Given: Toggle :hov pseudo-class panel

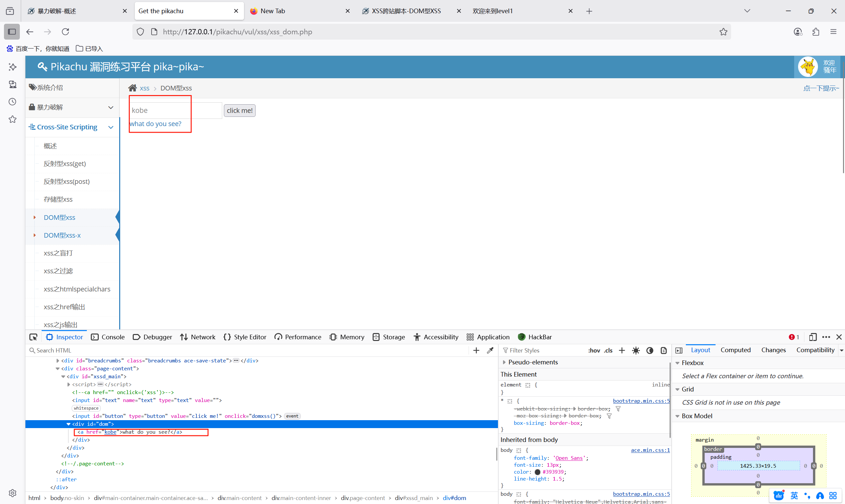Looking at the screenshot, I should tap(594, 350).
